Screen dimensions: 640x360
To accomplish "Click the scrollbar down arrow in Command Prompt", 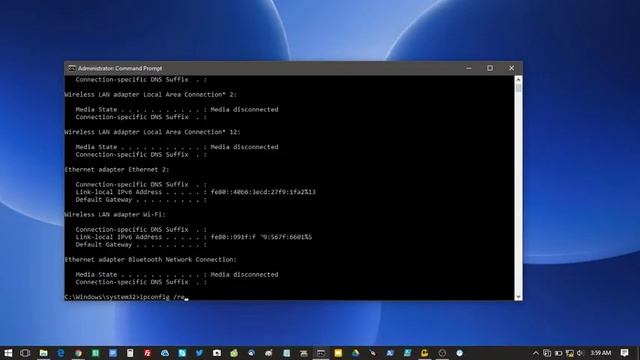I will point(518,297).
